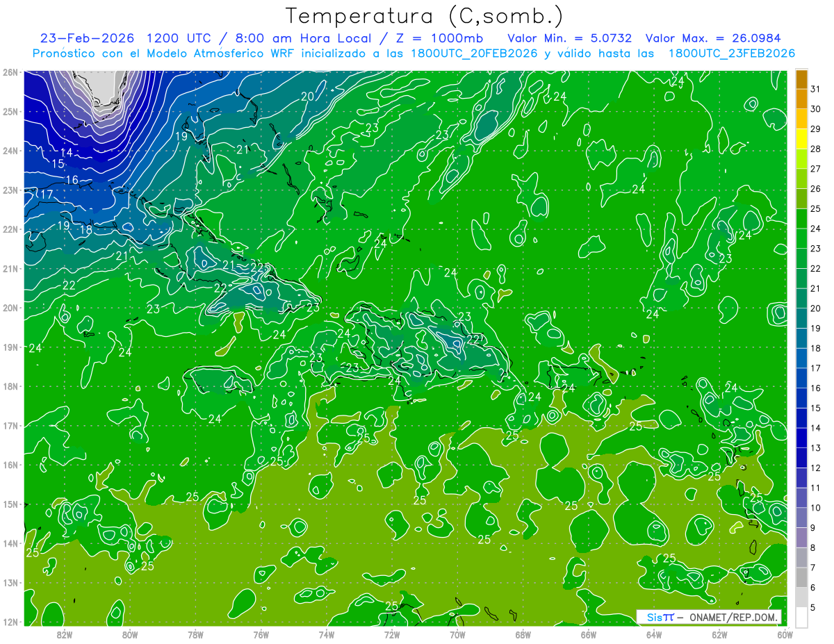Click the ONAMET/REP.DOM. credit label
The width and height of the screenshot is (834, 644).
(734, 617)
